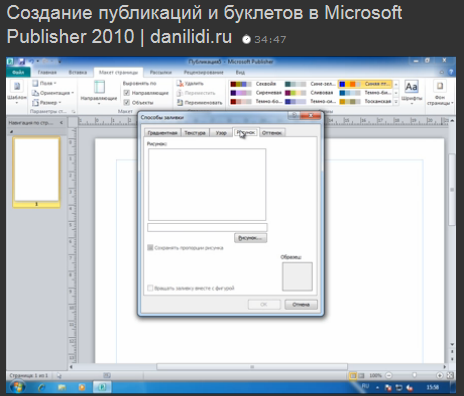Open the Параметры страницы dialog launcher
The height and width of the screenshot is (396, 464).
click(73, 112)
